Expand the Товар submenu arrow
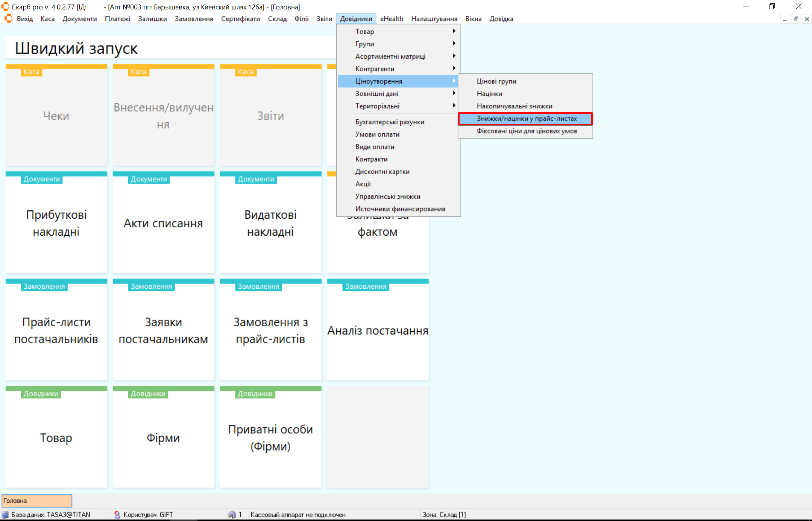This screenshot has height=521, width=812. click(x=454, y=31)
